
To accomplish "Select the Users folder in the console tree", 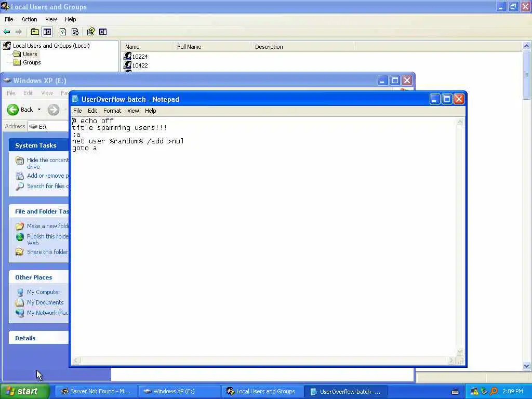I will click(30, 54).
